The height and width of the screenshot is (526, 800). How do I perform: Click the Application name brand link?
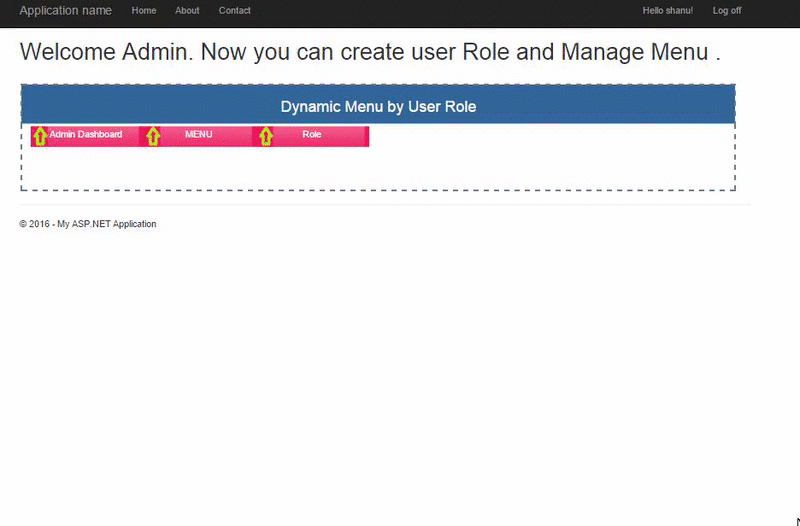coord(65,11)
